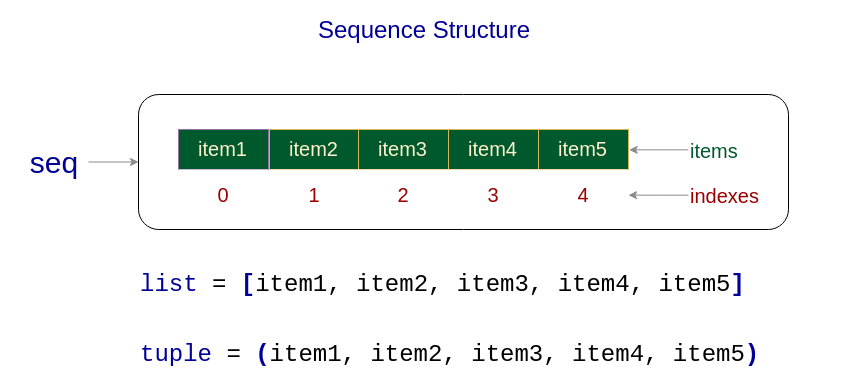Click the seq label
This screenshot has height=386, width=848.
(x=54, y=163)
